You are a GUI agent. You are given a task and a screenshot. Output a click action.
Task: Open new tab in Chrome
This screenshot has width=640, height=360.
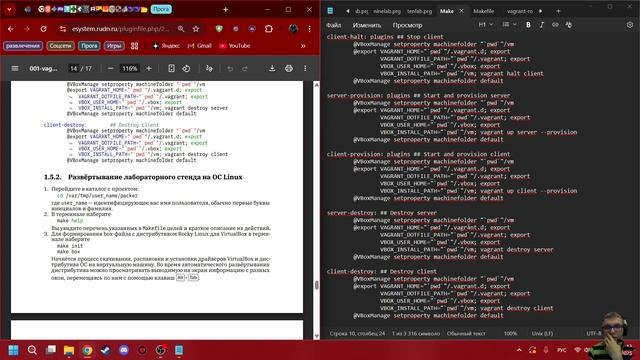(225, 9)
